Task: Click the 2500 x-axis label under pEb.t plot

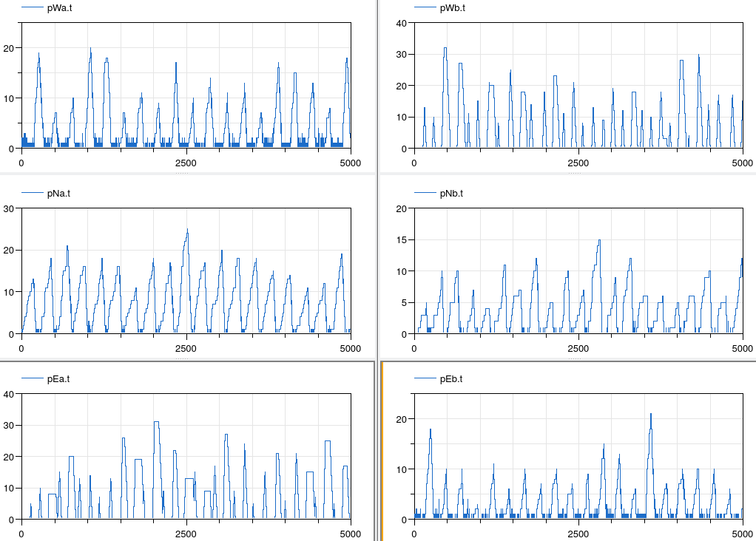Action: click(578, 534)
